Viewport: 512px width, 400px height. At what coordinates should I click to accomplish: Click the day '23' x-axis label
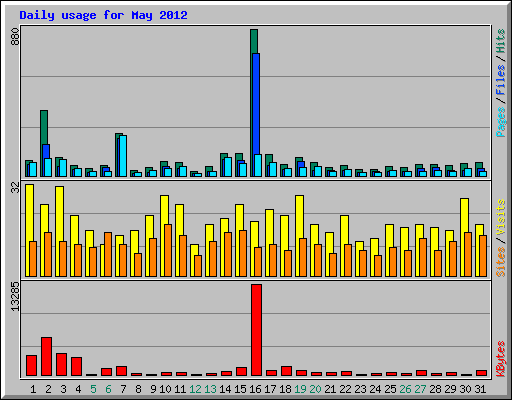360,389
